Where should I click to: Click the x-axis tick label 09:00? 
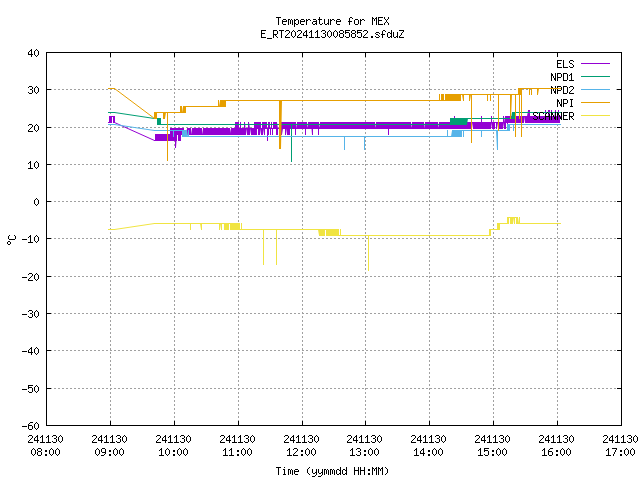pyautogui.click(x=110, y=452)
